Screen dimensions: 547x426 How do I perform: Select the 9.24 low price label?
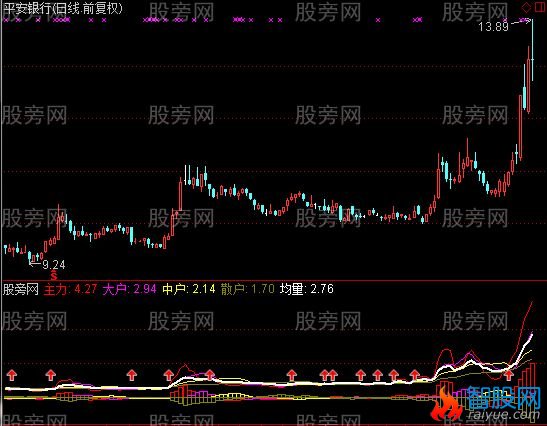click(x=54, y=265)
